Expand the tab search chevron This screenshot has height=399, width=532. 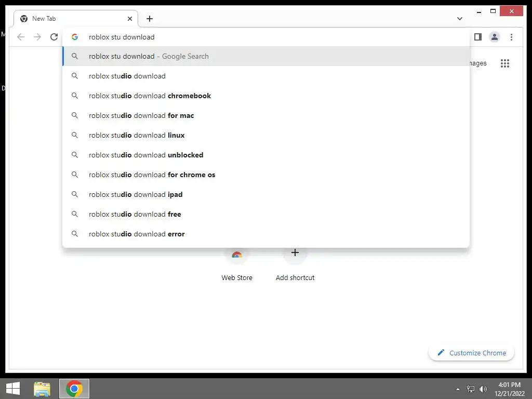click(x=460, y=19)
